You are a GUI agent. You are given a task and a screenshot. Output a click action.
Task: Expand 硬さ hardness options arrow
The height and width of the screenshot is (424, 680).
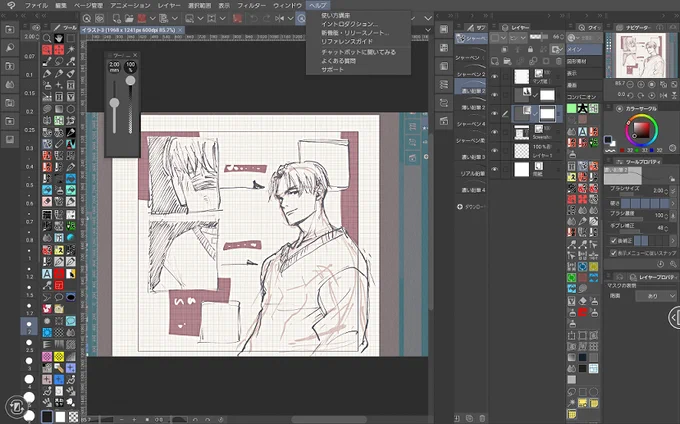[673, 203]
